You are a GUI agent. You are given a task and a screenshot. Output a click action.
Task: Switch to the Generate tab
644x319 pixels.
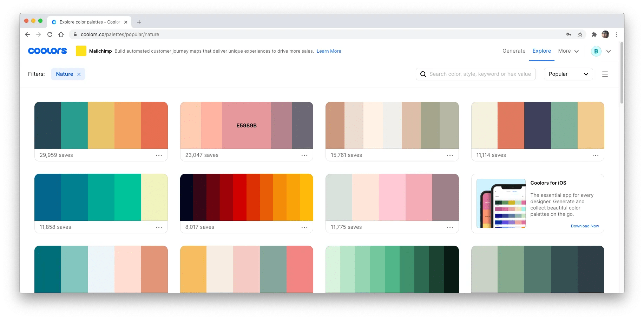pyautogui.click(x=514, y=51)
